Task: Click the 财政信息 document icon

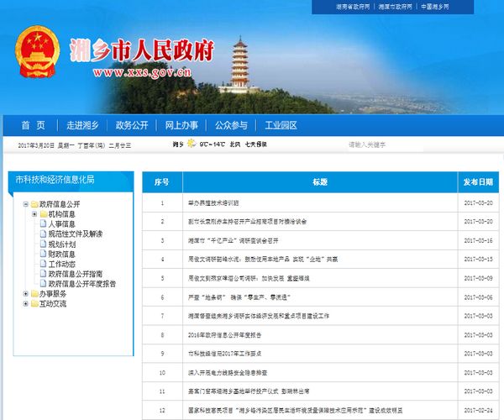Action: (x=44, y=254)
